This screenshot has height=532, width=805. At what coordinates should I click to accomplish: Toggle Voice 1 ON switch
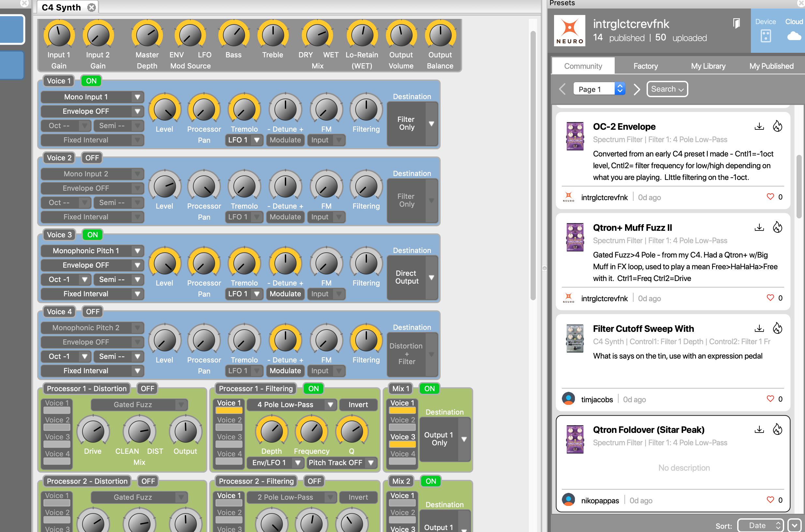[91, 81]
